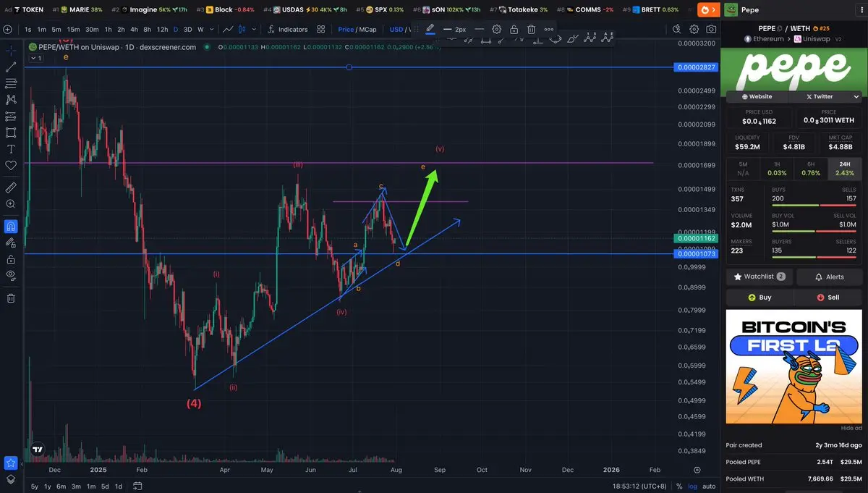Select the W weekly timeframe

[x=200, y=30]
